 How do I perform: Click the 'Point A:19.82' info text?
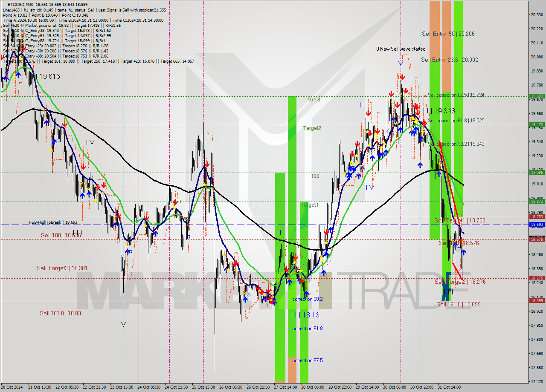tap(15, 15)
